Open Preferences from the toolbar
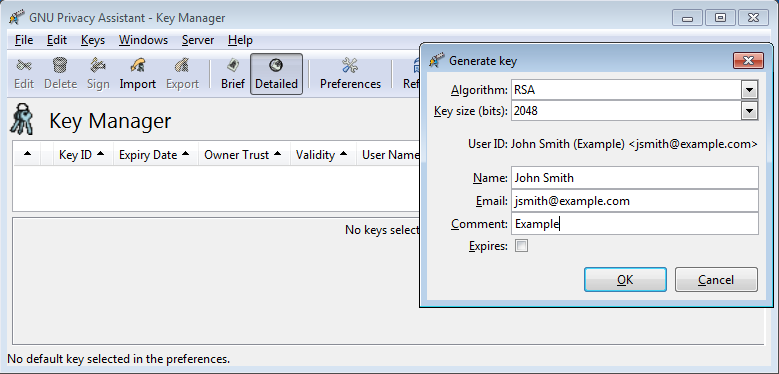Screen dimensions: 779x374 [350, 74]
